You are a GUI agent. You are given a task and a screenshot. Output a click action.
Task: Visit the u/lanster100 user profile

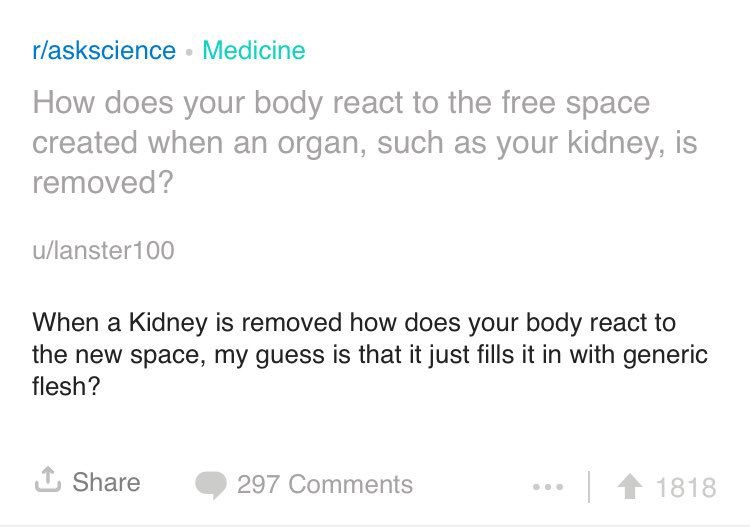pyautogui.click(x=103, y=251)
